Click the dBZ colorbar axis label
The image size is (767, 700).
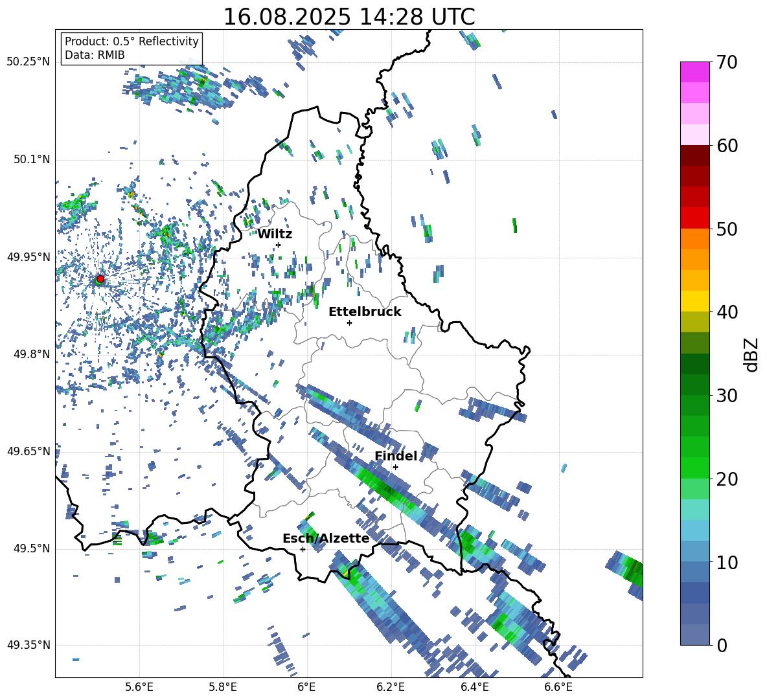pos(752,354)
